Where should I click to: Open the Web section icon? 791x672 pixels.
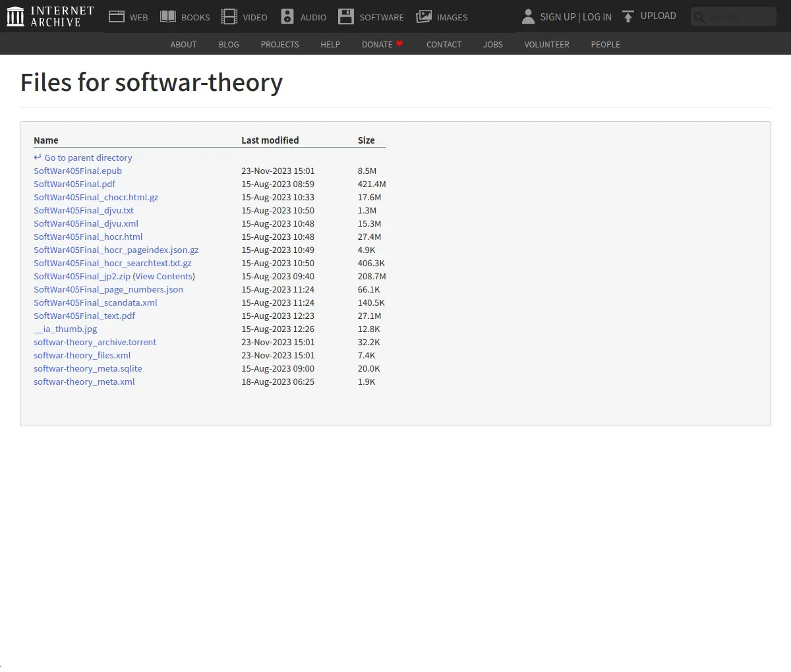pyautogui.click(x=117, y=16)
